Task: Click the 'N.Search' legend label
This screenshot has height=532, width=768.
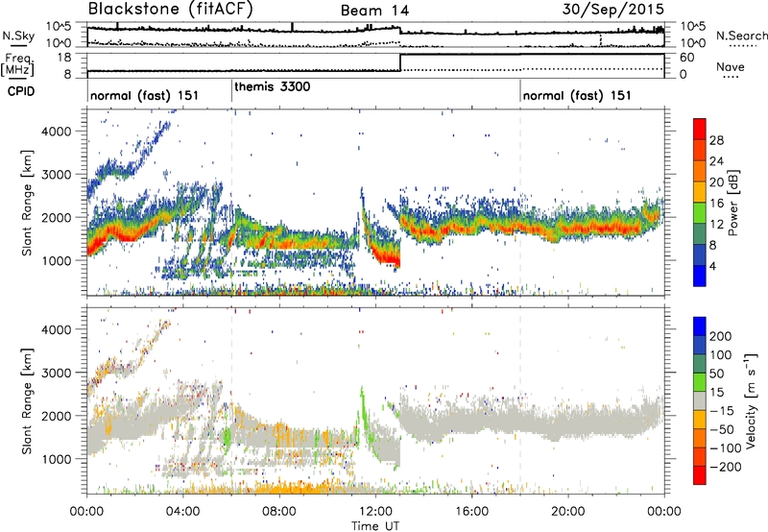Action: point(741,36)
